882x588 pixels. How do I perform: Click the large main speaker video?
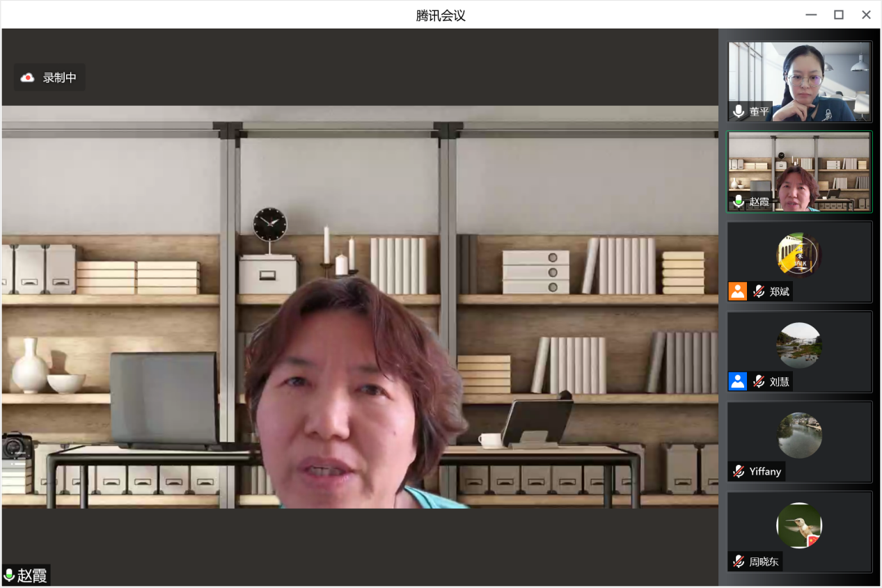tap(360, 307)
